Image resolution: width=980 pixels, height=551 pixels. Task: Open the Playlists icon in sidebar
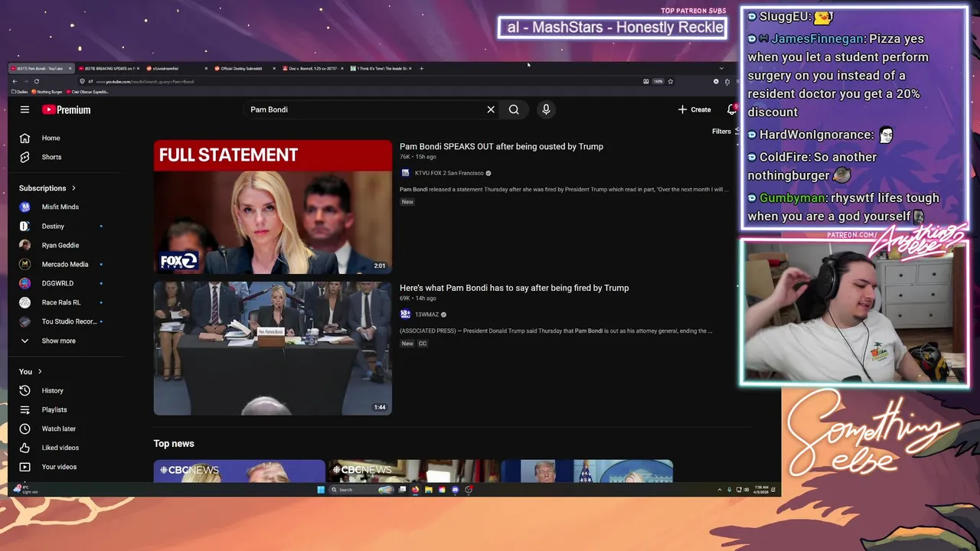(x=24, y=409)
